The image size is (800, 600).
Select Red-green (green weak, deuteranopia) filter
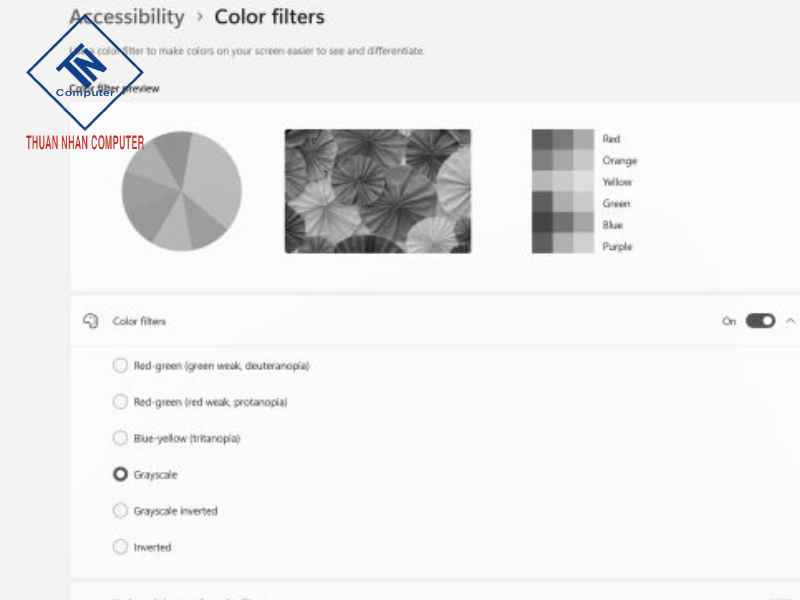point(121,366)
